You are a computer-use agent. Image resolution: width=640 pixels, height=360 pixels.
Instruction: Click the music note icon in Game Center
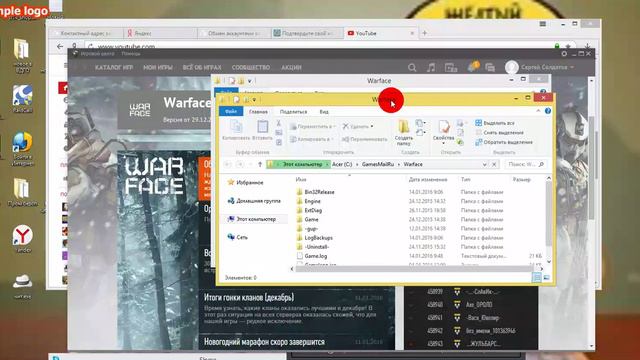(x=431, y=68)
